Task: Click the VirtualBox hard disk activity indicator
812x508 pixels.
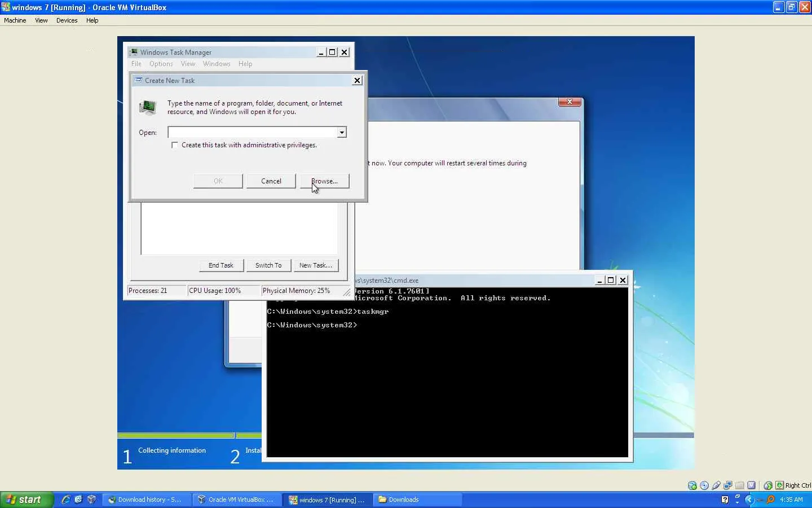Action: [x=692, y=485]
